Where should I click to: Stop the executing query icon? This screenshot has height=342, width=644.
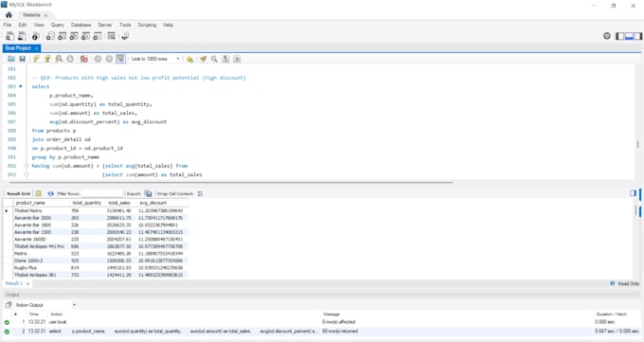tap(70, 59)
